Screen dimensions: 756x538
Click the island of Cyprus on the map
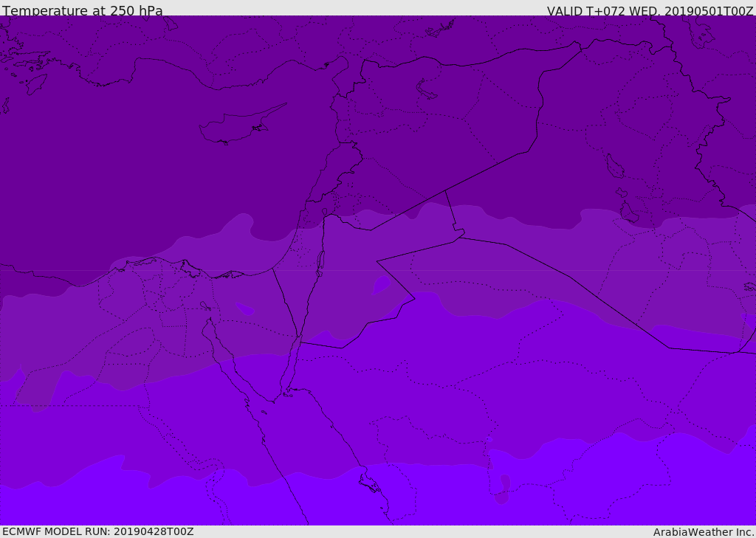[241, 125]
